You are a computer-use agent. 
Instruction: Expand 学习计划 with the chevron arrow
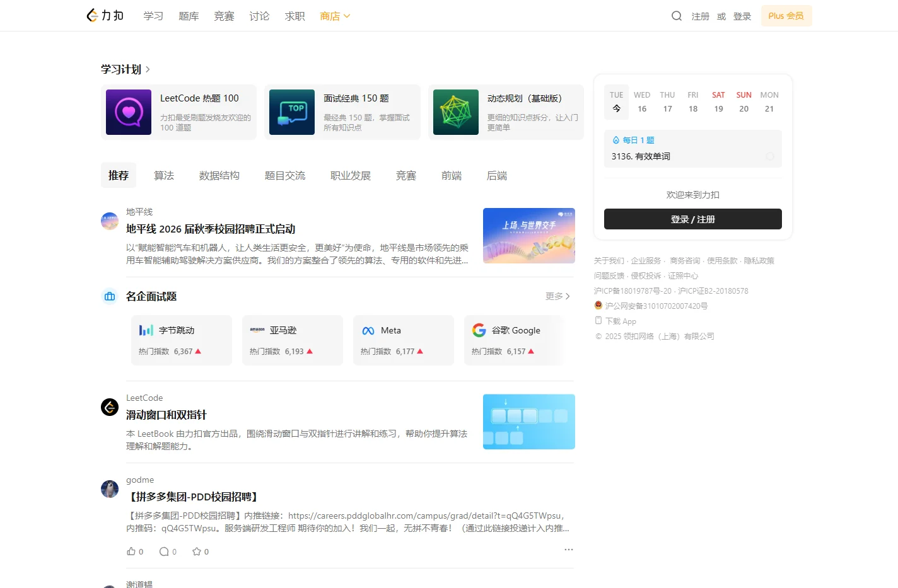pos(148,69)
